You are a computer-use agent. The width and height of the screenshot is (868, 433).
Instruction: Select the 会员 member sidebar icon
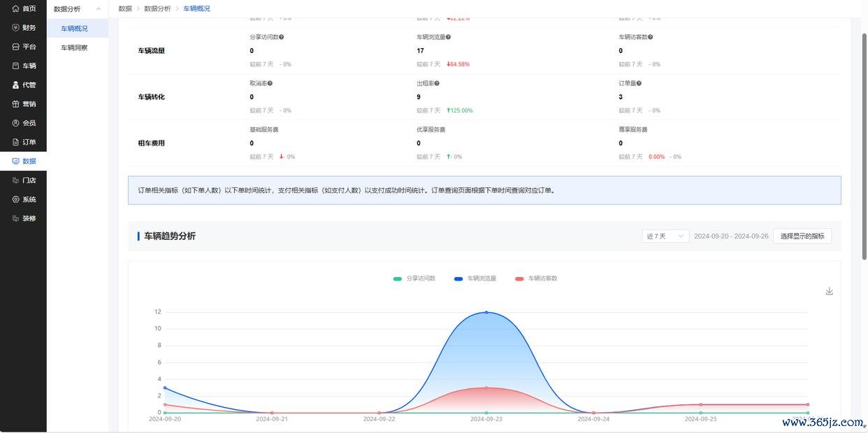click(x=15, y=123)
